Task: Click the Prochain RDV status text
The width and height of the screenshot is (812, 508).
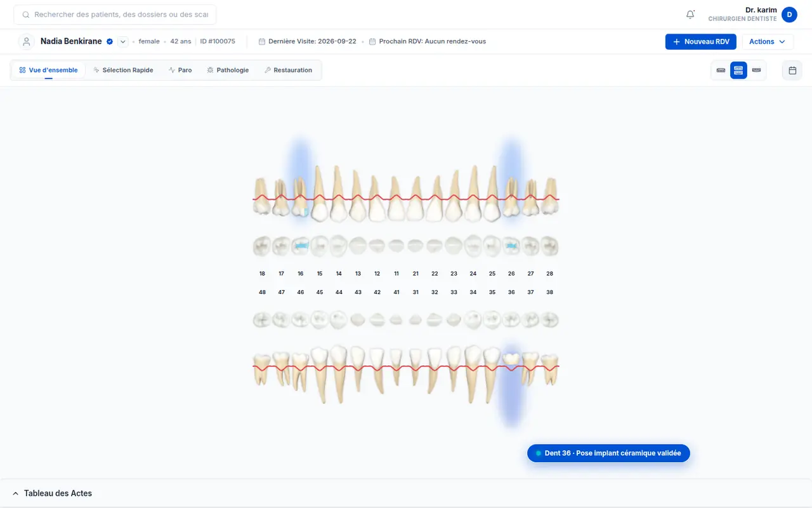Action: point(432,42)
